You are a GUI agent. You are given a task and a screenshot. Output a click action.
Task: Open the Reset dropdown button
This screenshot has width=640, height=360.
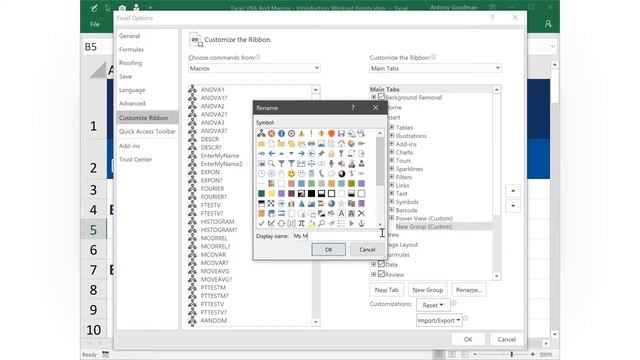pos(433,305)
